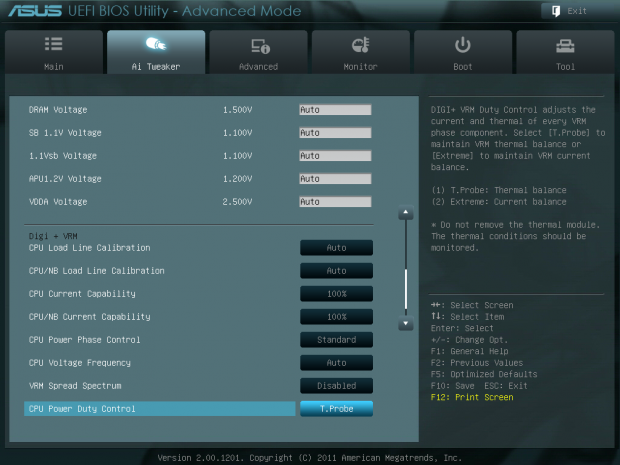Screen dimensions: 620x465
Task: Click the SB 1.1V Voltage Auto field
Action: [x=335, y=132]
